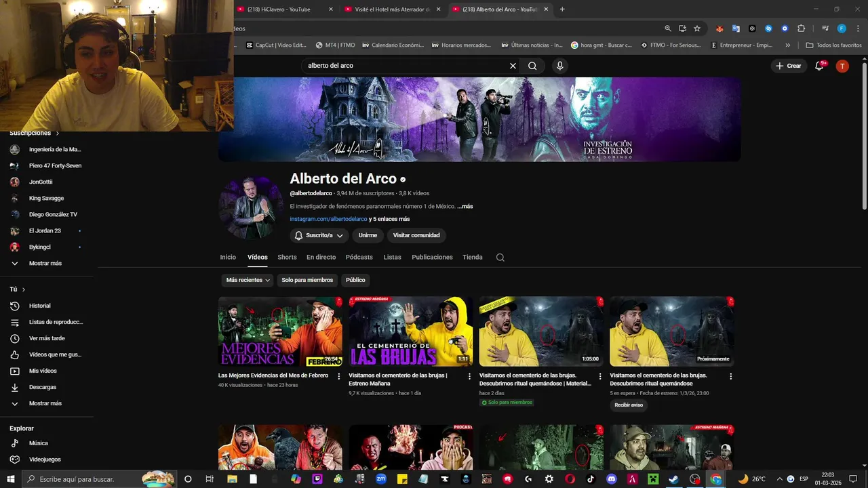This screenshot has height=488, width=868.
Task: Open Windows Start menu
Action: pyautogui.click(x=11, y=479)
